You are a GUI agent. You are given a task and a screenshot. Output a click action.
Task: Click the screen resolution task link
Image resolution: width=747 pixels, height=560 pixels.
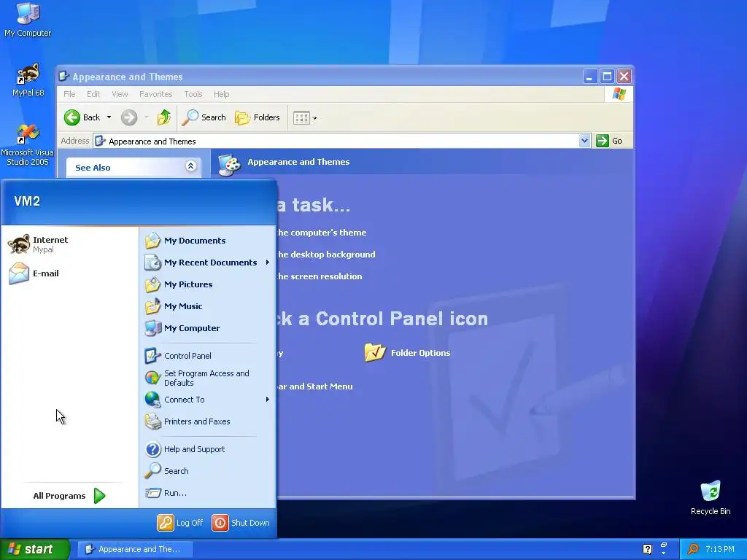[320, 276]
